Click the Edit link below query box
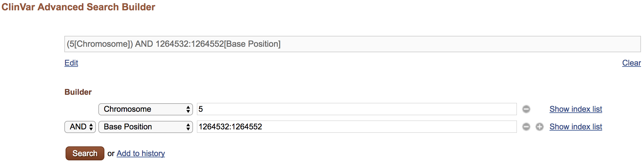The width and height of the screenshot is (644, 164). pyautogui.click(x=71, y=63)
